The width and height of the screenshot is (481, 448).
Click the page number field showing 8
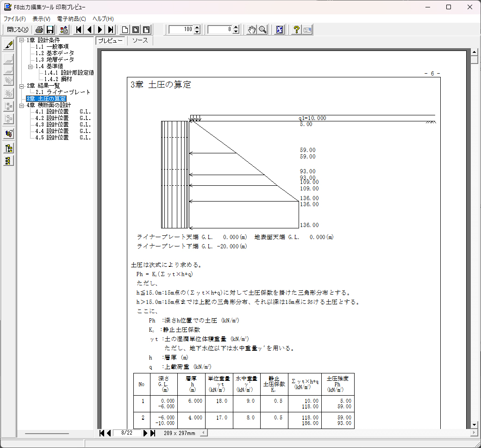coord(220,30)
